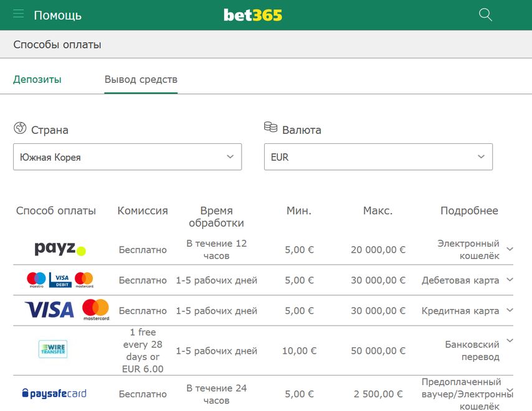Image resolution: width=532 pixels, height=411 pixels.
Task: Open the Южная Корея country dropdown
Action: [128, 157]
